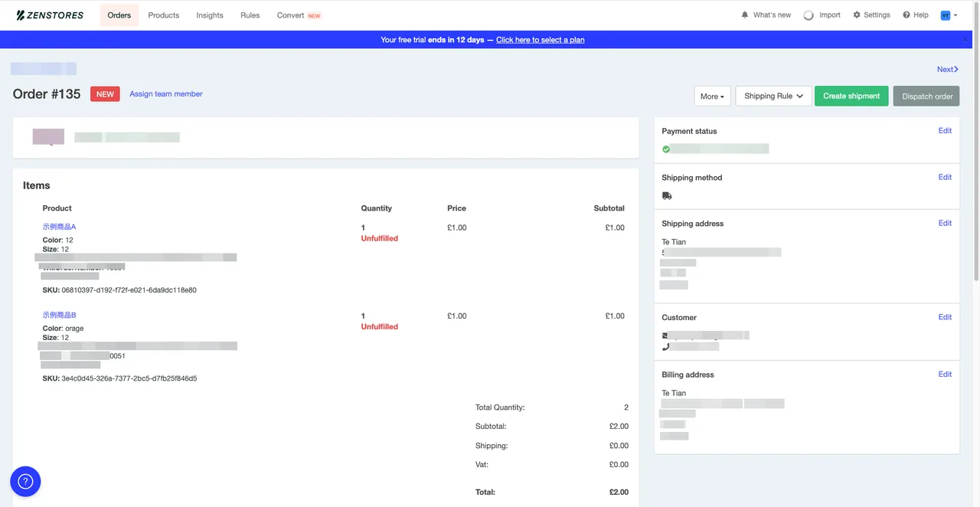Dismiss the free trial banner
The width and height of the screenshot is (980, 507).
click(965, 39)
